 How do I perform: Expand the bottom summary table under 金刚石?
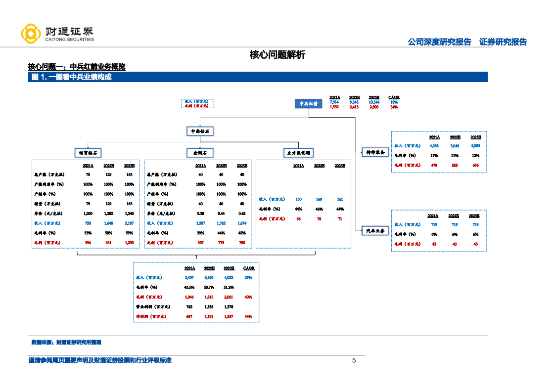(195, 292)
